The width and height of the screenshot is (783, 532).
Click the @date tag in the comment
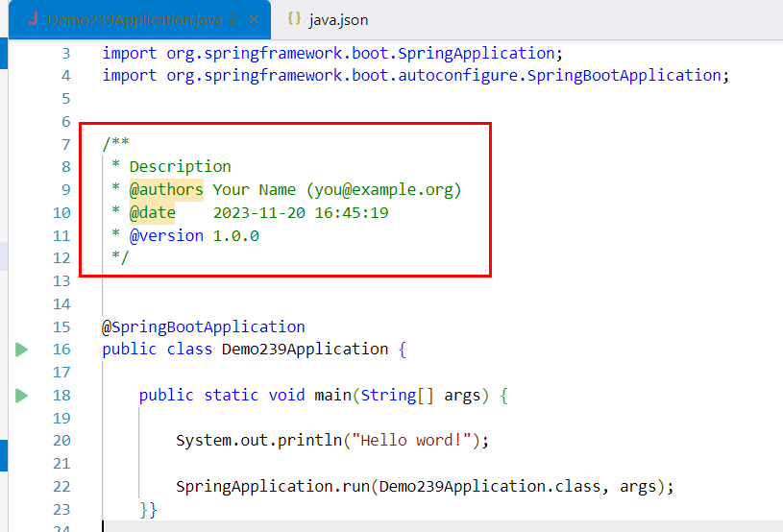153,212
